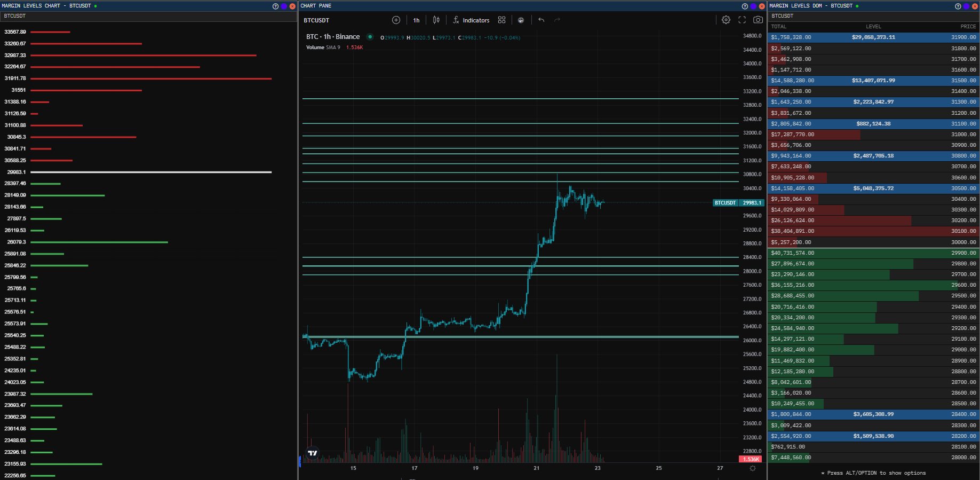Undo last chart action
Screen dimensions: 980x480
tap(541, 20)
